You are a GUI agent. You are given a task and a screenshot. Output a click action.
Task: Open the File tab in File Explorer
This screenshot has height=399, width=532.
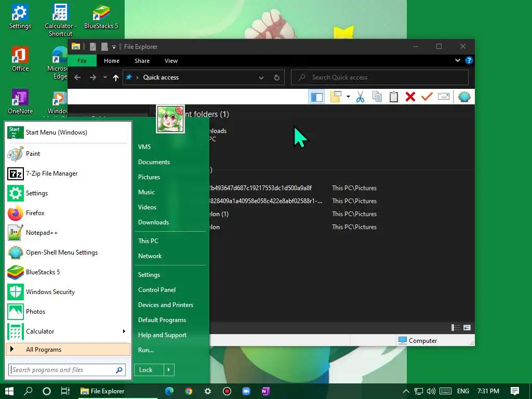coord(82,61)
